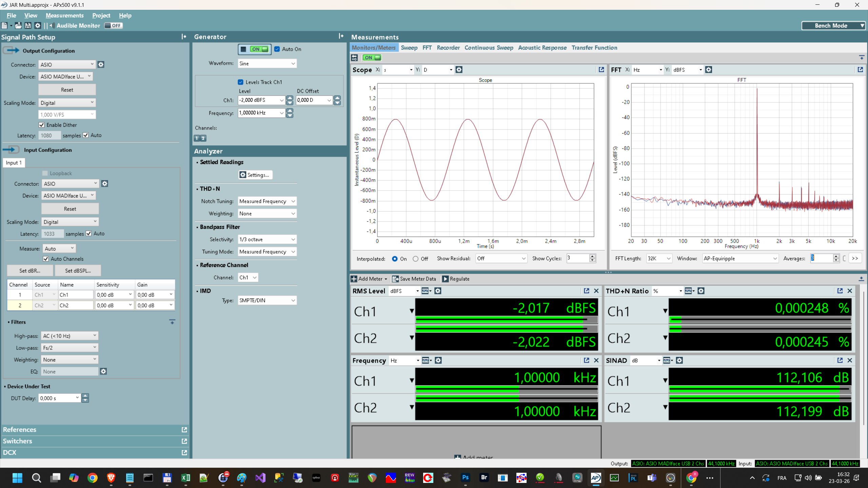The width and height of the screenshot is (868, 488).
Task: Expand the FFT Window AP-Equiripple dropdown
Action: point(740,258)
